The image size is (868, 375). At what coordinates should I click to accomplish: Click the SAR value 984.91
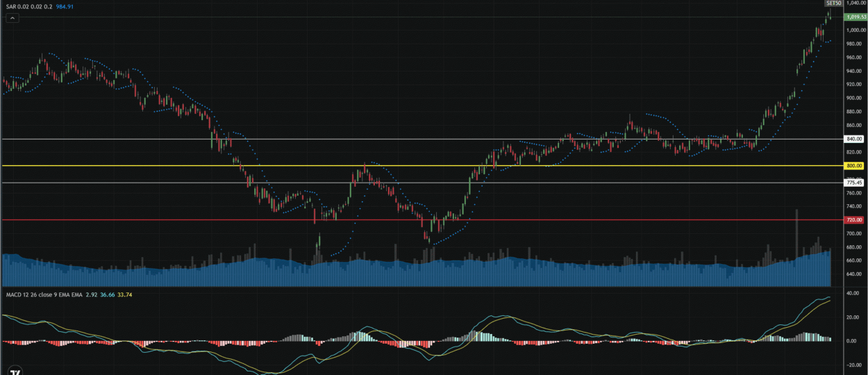coord(64,6)
